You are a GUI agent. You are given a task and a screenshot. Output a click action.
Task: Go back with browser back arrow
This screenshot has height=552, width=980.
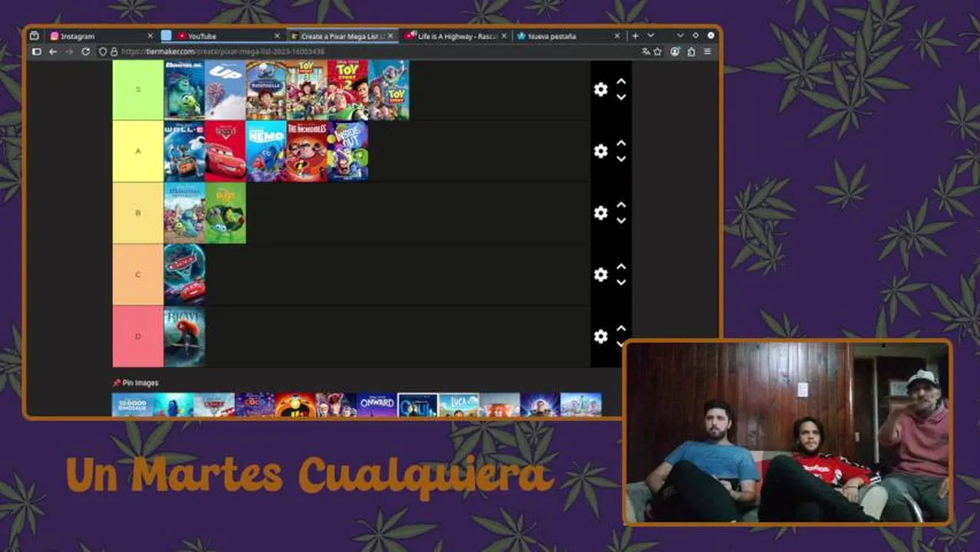pos(53,51)
